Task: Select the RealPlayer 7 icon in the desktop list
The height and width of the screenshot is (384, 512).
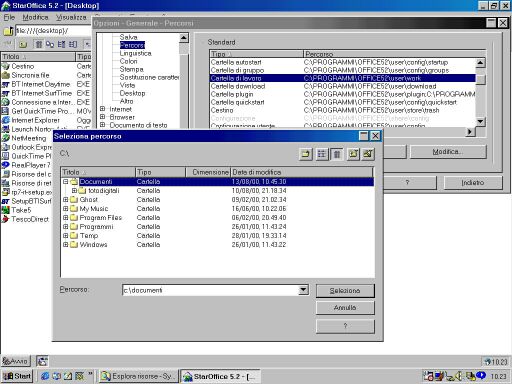Action: (6, 165)
